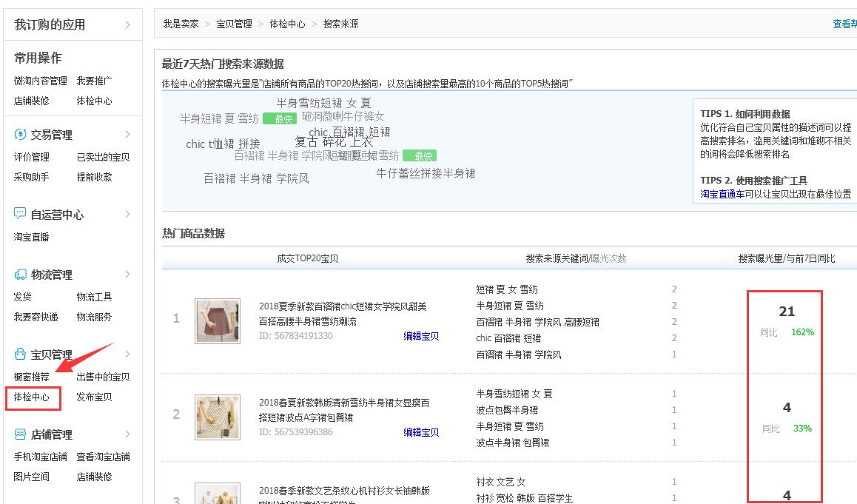Click the keyword 牛仔蕾丝拼接半身裙
The width and height of the screenshot is (857, 504).
coord(426,173)
